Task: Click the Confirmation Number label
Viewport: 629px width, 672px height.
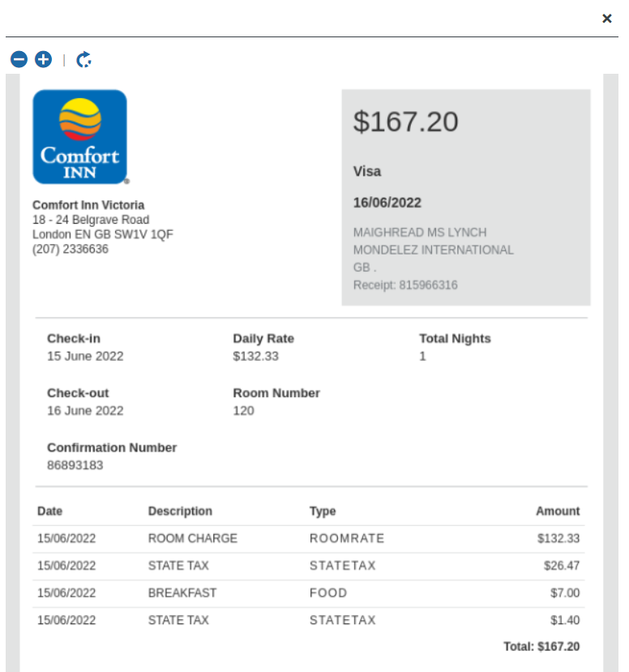Action: [112, 447]
